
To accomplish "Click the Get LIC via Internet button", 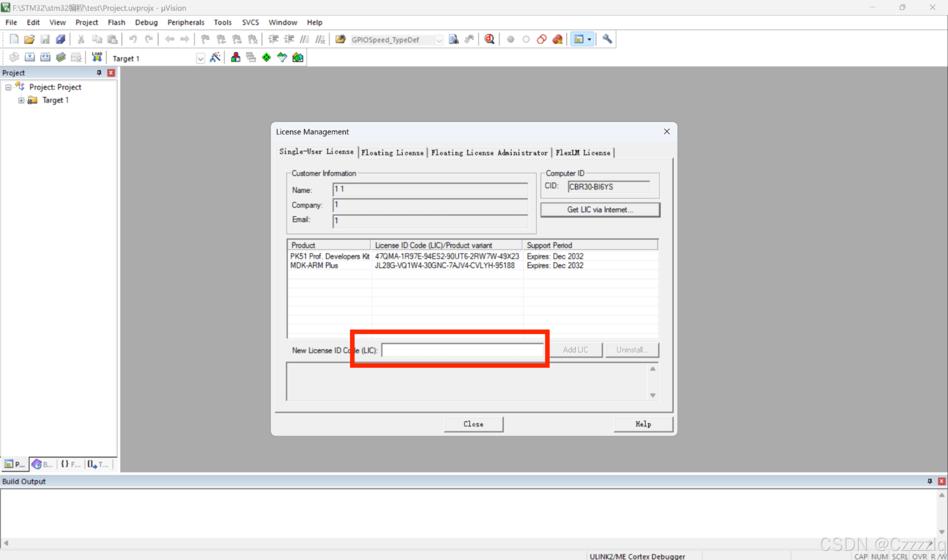I will (600, 210).
